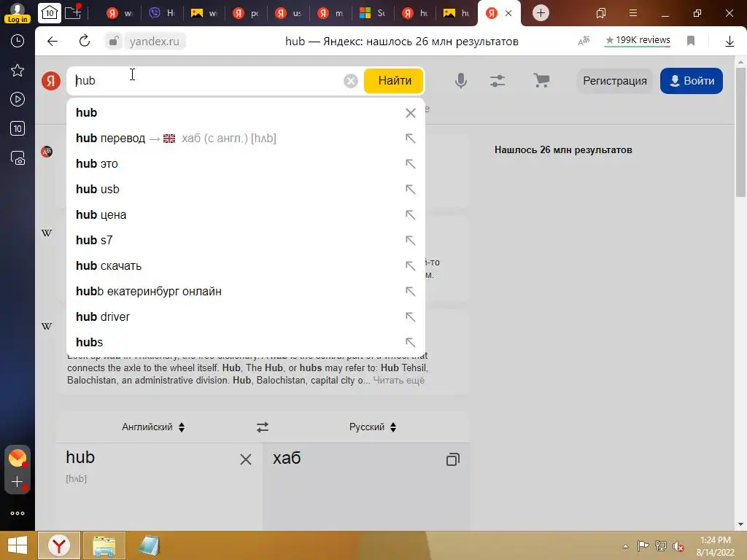Screen dimensions: 747x560
Task: Insert 'hub driver' suggestion using its arrow
Action: [x=410, y=316]
